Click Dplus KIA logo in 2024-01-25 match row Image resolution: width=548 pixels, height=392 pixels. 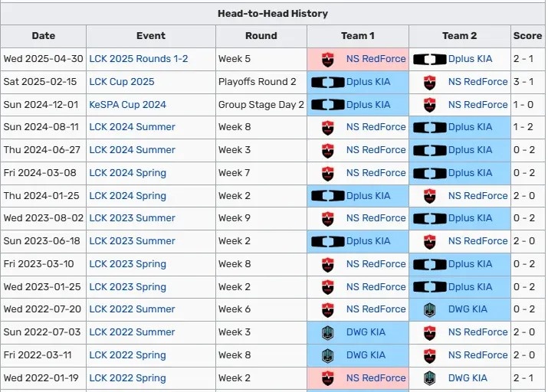click(328, 196)
